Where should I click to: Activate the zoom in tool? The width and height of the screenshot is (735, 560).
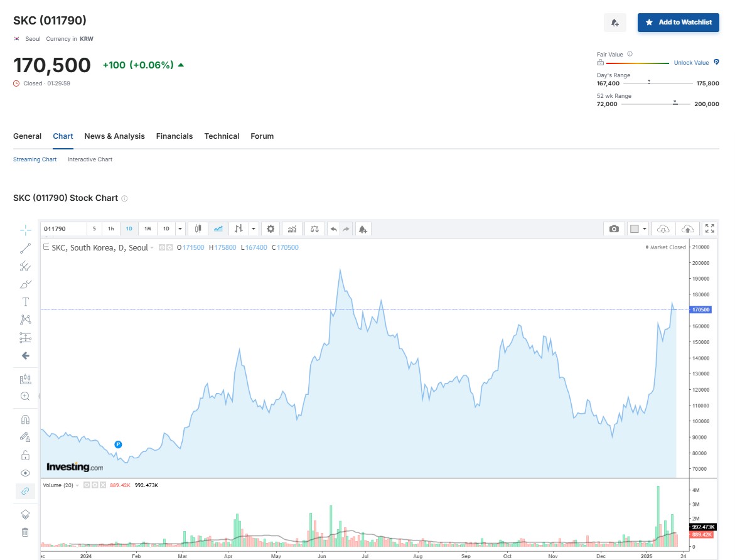pyautogui.click(x=25, y=396)
